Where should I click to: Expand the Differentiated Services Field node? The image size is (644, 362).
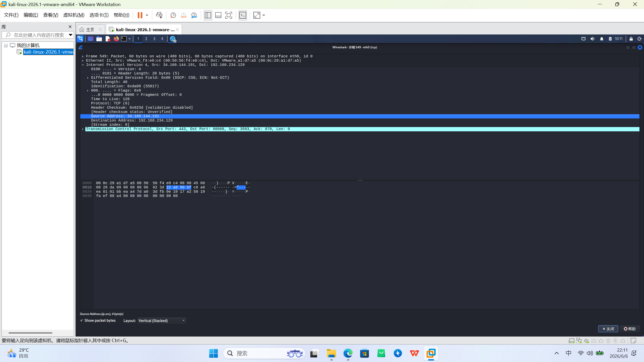coord(88,78)
